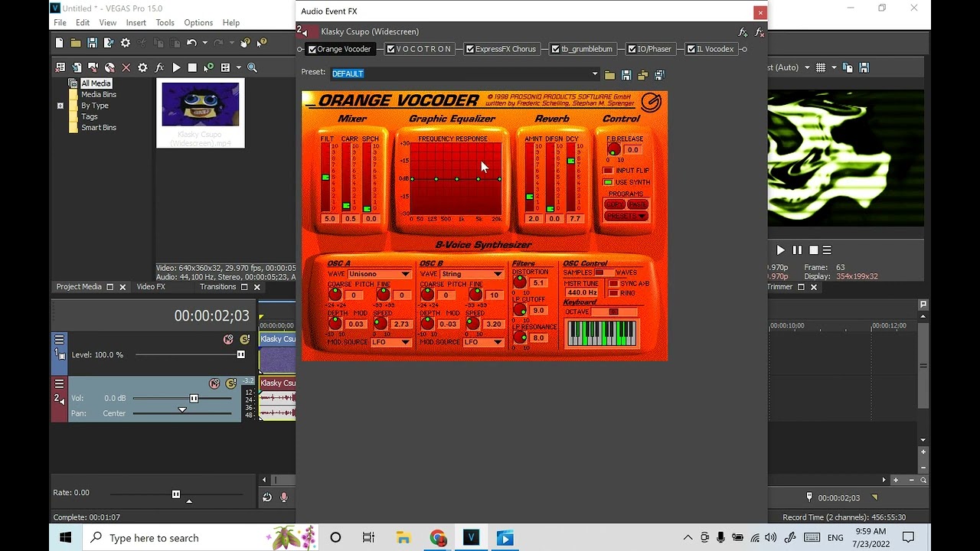Click the F.B. RELEASE knob
This screenshot has width=980, height=551.
tap(614, 150)
